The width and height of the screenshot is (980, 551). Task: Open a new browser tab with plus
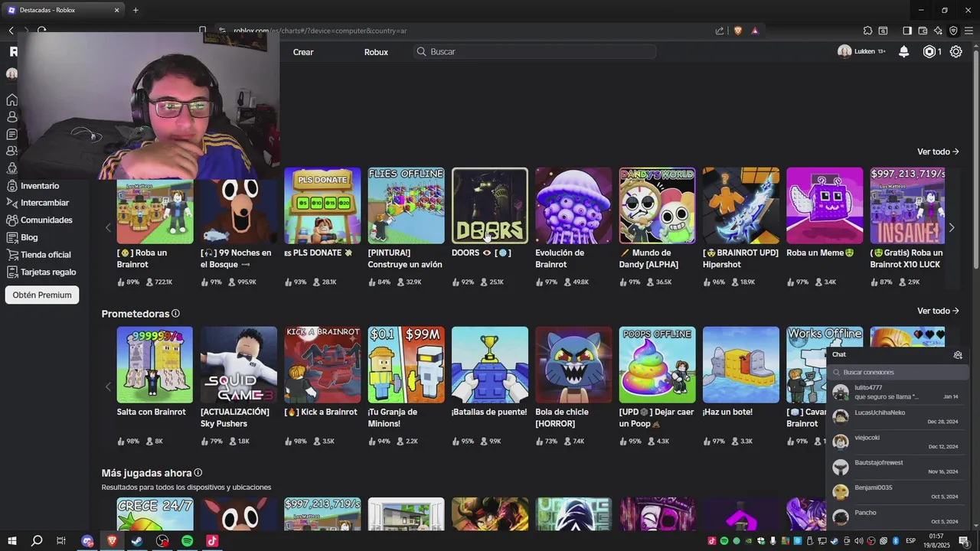coord(136,10)
